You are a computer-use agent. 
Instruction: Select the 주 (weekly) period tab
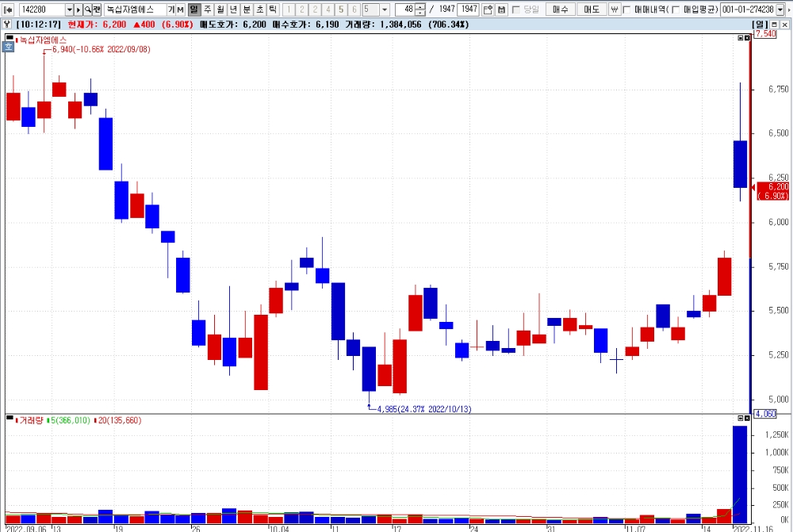(x=207, y=9)
